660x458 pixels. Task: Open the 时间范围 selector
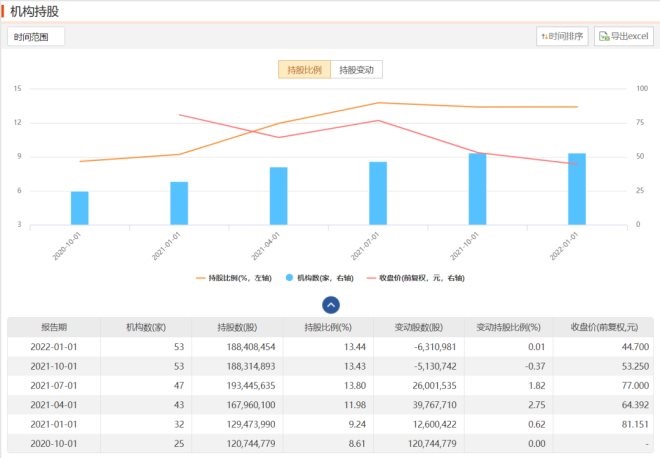coord(36,37)
